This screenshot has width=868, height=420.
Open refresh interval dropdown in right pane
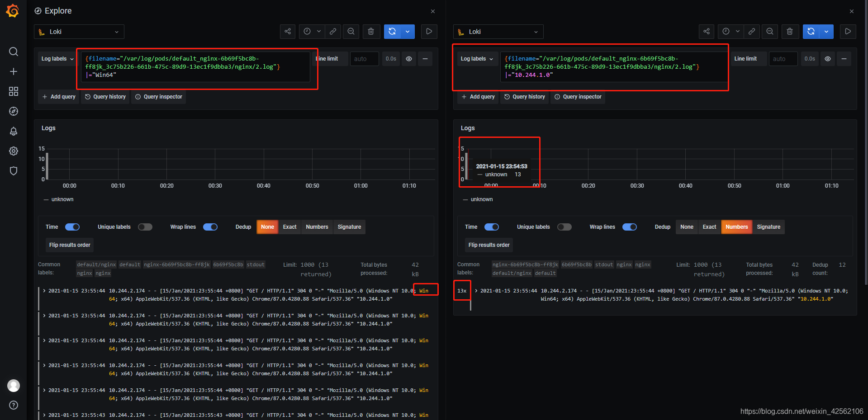[x=826, y=32]
